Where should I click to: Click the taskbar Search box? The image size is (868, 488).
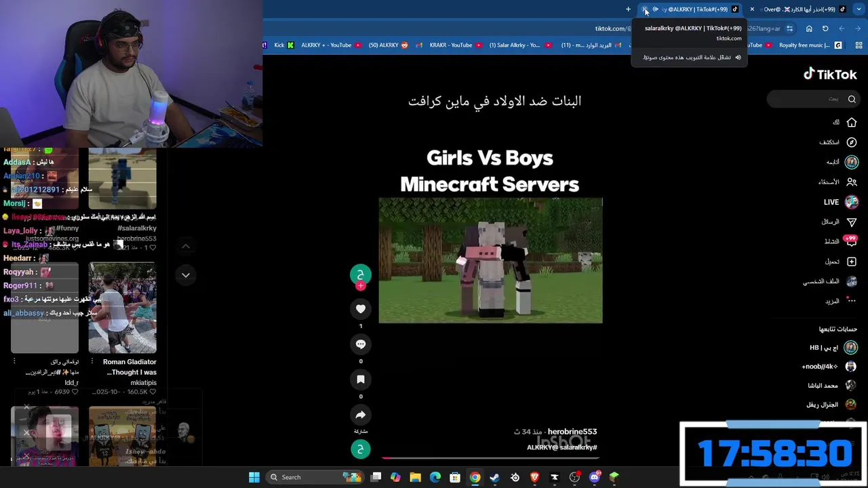coord(315,477)
